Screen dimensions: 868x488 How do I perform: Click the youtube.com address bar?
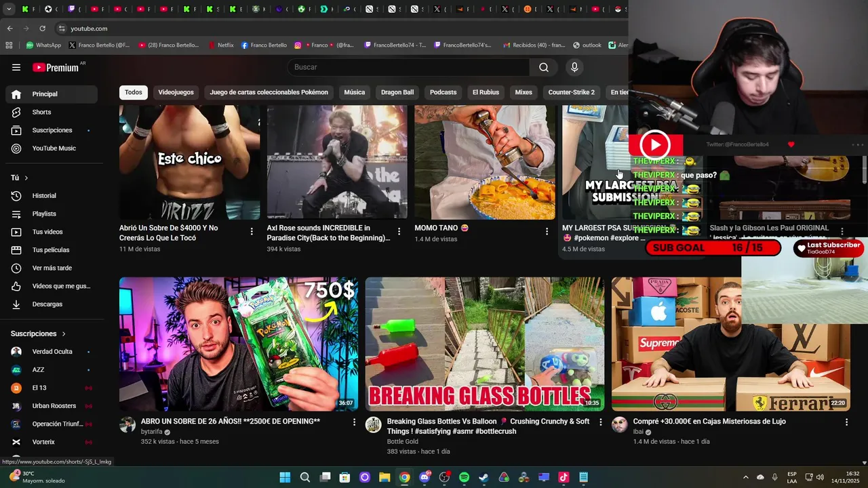(89, 28)
